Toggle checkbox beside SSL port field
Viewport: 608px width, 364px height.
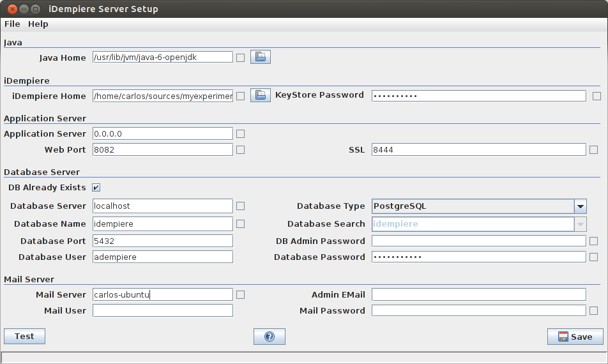pos(594,149)
